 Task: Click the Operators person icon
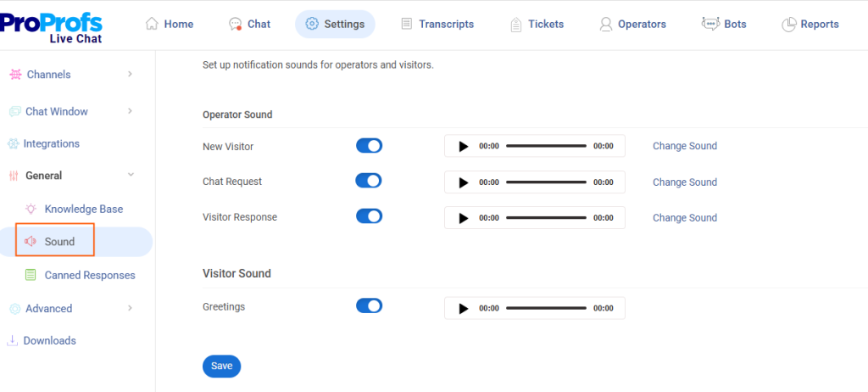[605, 25]
